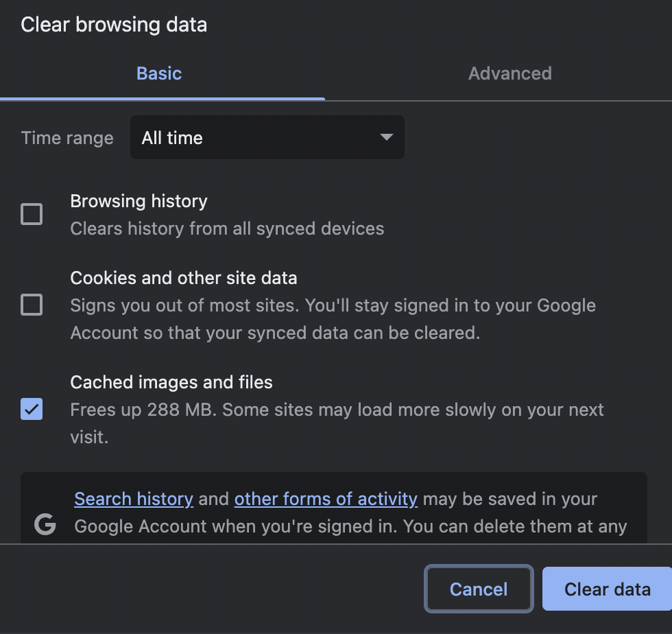Click the blue checkmark in the cached files checkbox
Image resolution: width=672 pixels, height=634 pixels.
pyautogui.click(x=32, y=409)
